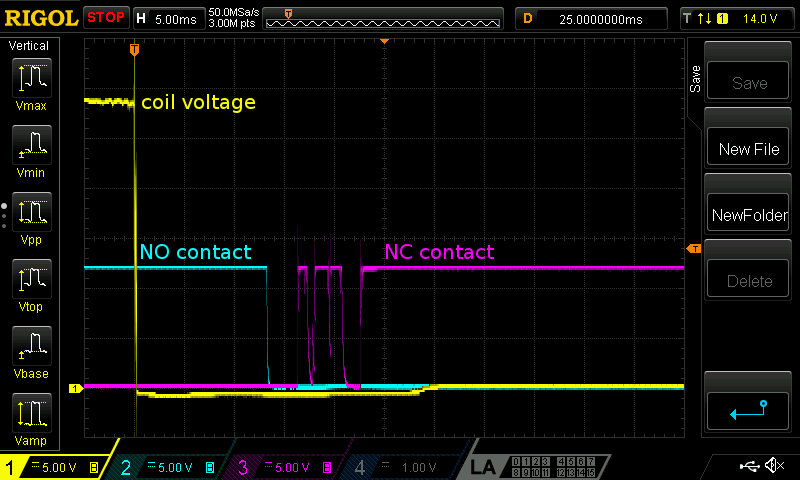This screenshot has width=800, height=480.
Task: Click the NewFolder button
Action: click(748, 213)
